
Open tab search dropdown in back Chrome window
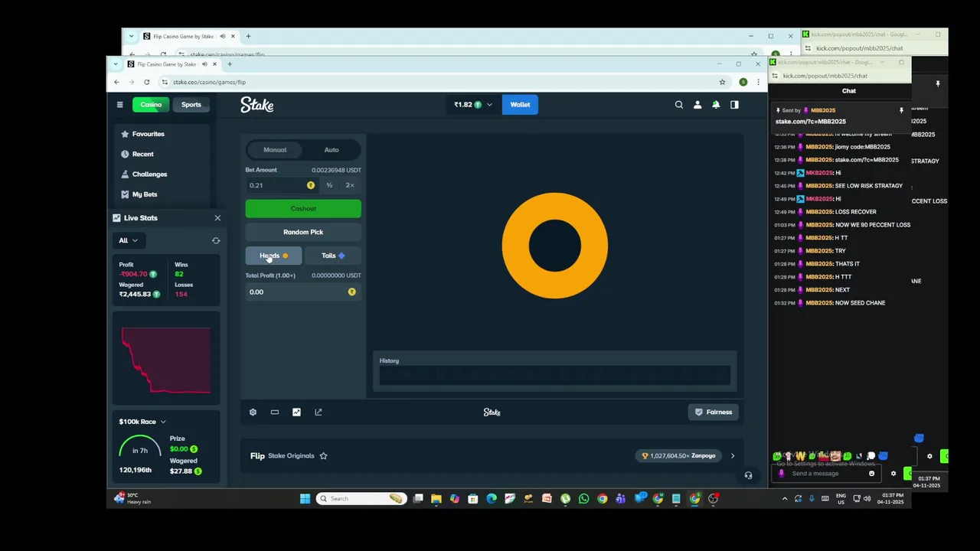(131, 36)
